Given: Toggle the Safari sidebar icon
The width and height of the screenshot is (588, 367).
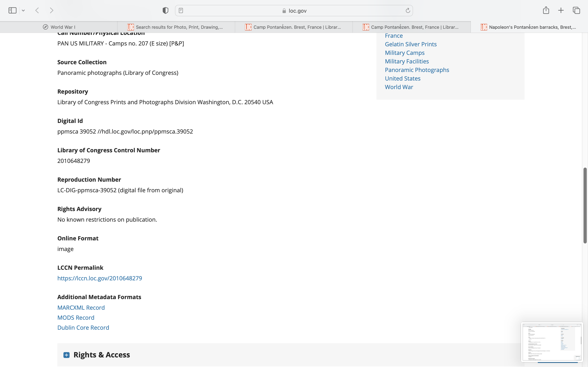Looking at the screenshot, I should 12,10.
